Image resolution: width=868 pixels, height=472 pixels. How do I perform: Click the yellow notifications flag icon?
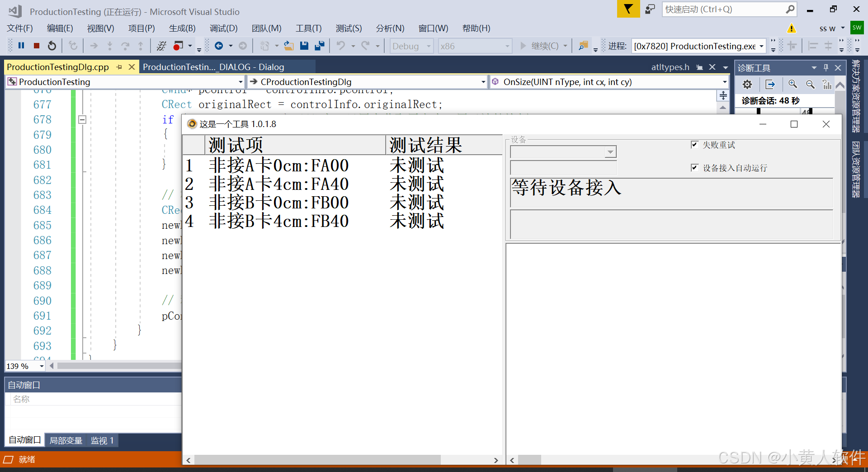click(628, 9)
